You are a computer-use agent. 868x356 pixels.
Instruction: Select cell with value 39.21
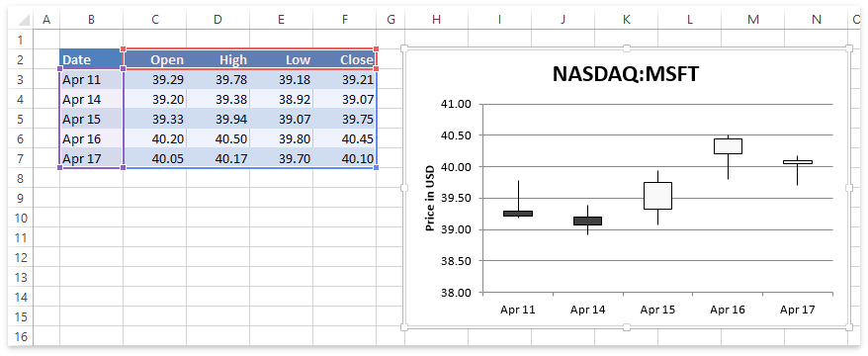tap(344, 79)
